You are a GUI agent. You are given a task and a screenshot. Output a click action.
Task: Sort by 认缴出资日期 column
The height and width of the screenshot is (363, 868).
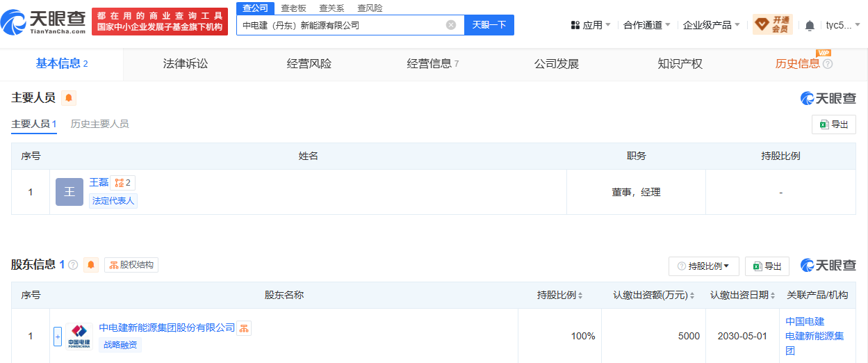(743, 295)
